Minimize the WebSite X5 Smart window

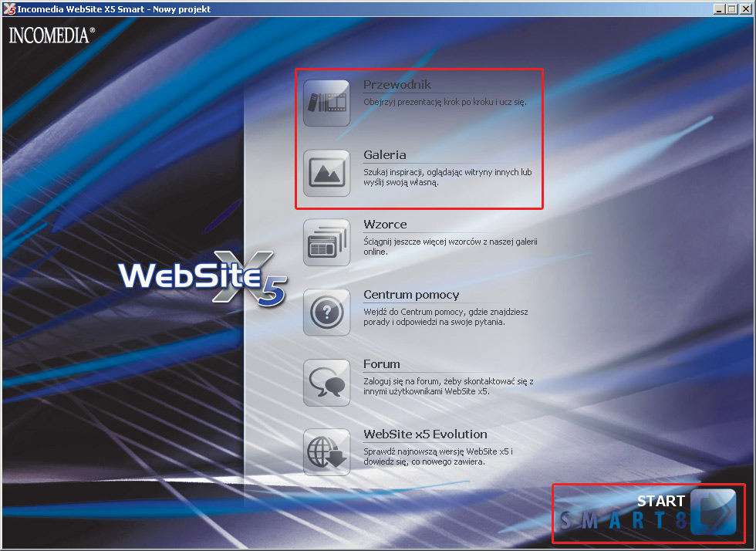tap(717, 9)
